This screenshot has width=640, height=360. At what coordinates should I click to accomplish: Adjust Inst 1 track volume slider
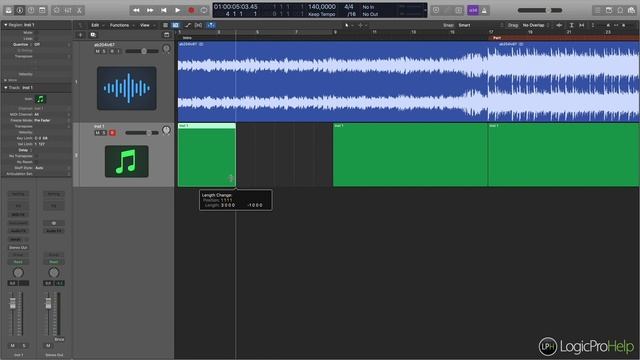(142, 133)
